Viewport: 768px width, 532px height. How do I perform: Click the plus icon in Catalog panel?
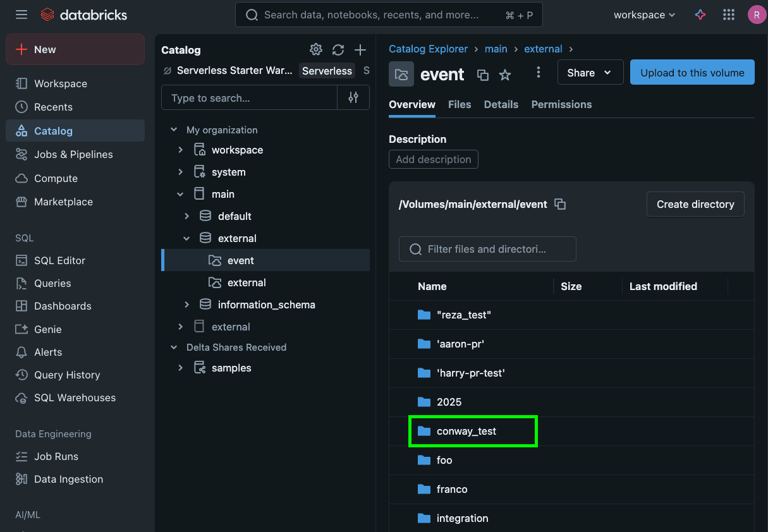pos(360,50)
